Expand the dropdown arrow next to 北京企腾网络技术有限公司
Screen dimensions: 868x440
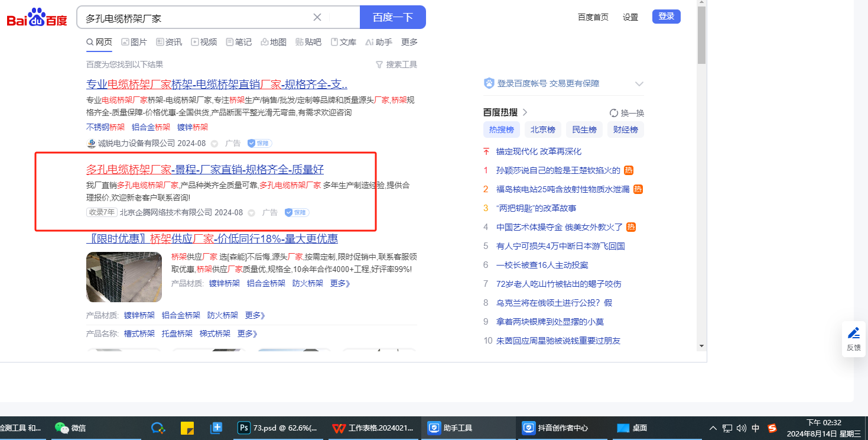251,213
